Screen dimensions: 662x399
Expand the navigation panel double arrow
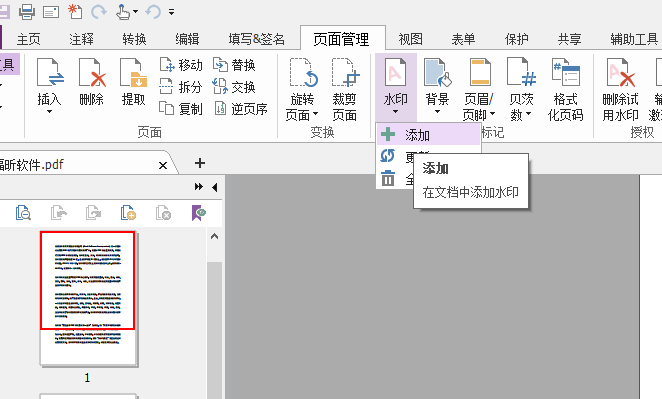[198, 187]
